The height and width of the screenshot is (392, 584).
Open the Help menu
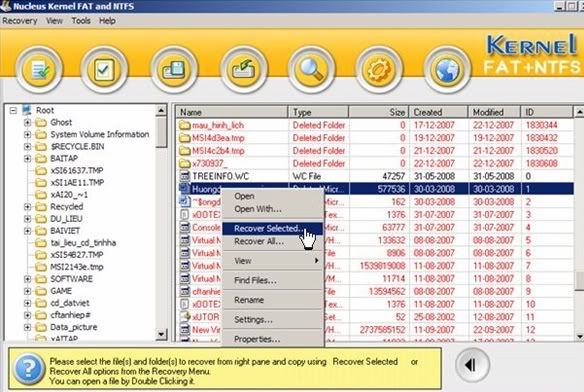point(107,21)
